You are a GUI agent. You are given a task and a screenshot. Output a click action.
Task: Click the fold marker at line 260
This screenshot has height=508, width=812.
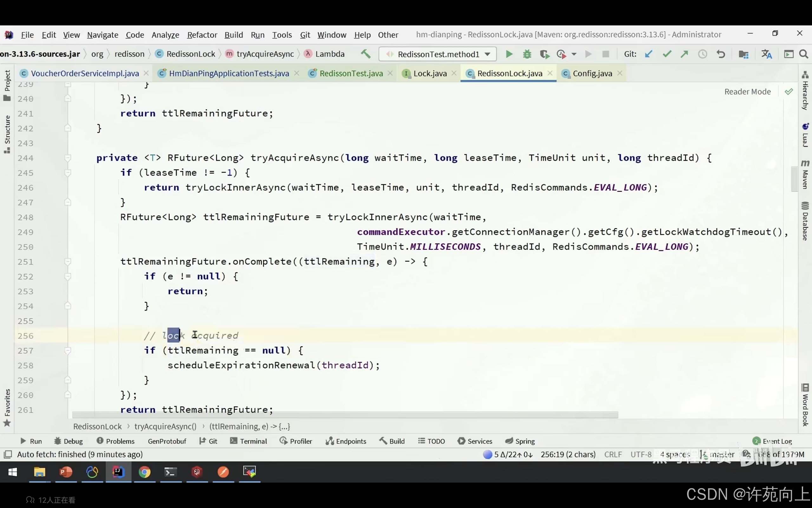pyautogui.click(x=68, y=395)
